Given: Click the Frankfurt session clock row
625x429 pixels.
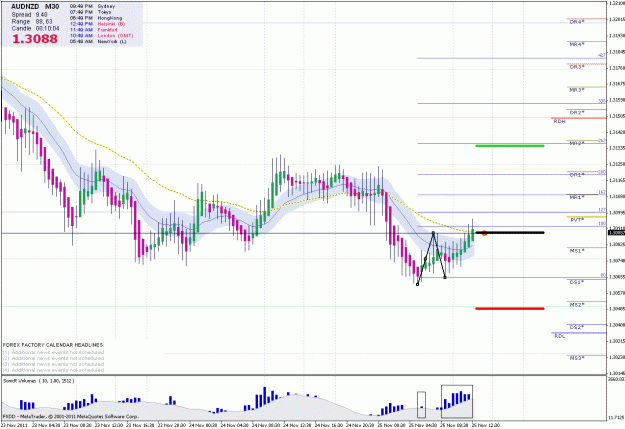Looking at the screenshot, I should click(x=94, y=30).
